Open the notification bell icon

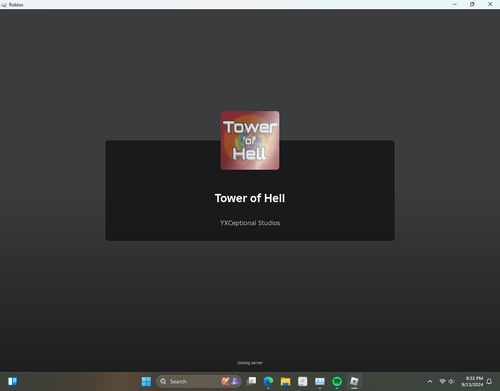click(x=489, y=381)
